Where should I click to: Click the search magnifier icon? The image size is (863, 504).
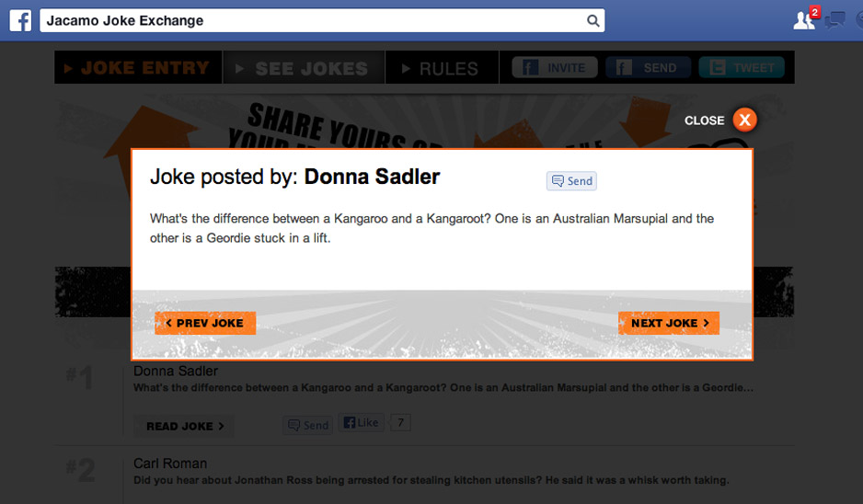coord(593,21)
